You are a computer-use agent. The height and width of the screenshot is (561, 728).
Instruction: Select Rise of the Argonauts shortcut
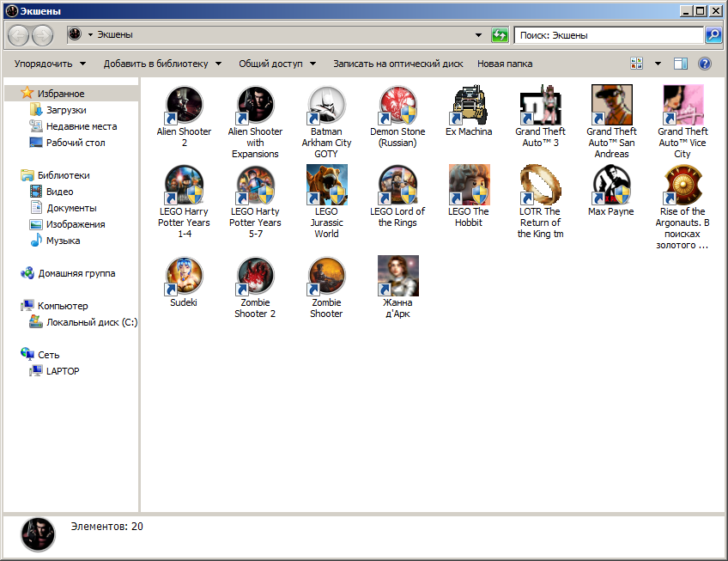click(x=682, y=185)
